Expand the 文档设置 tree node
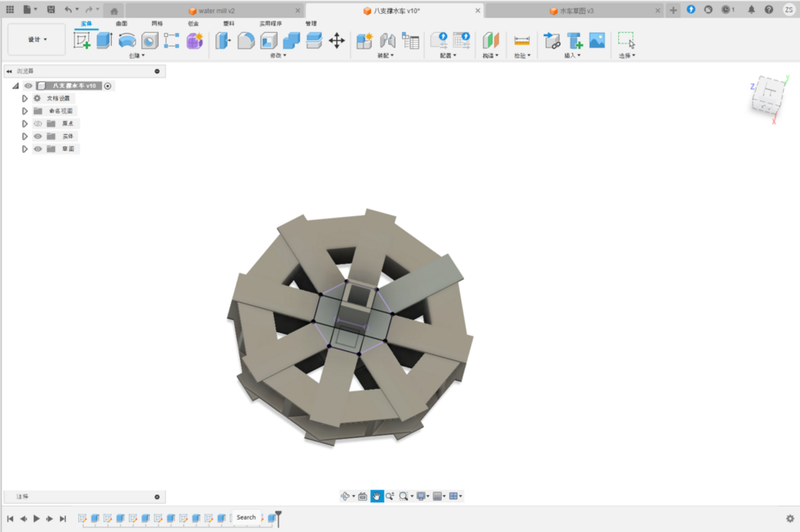The width and height of the screenshot is (800, 532). pos(25,98)
